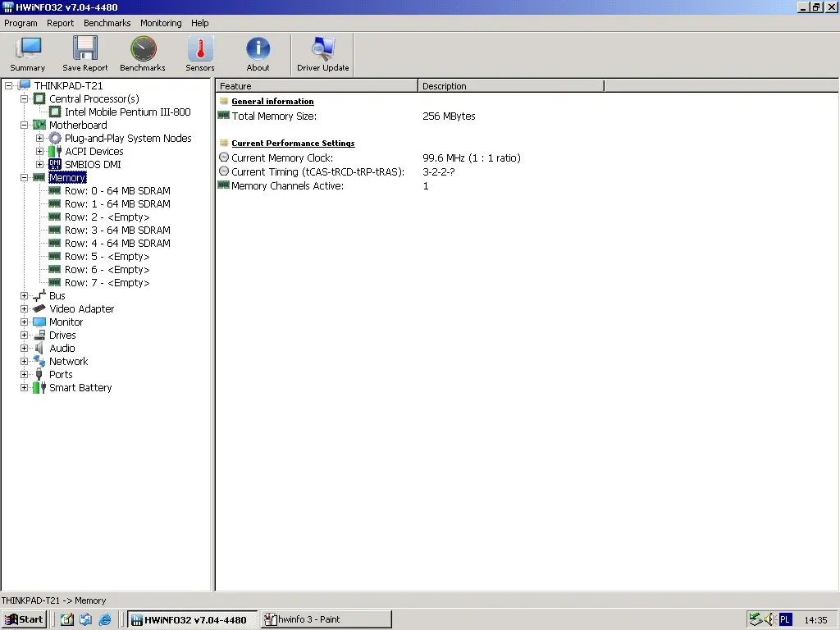
Task: Open the Program menu
Action: [x=21, y=23]
